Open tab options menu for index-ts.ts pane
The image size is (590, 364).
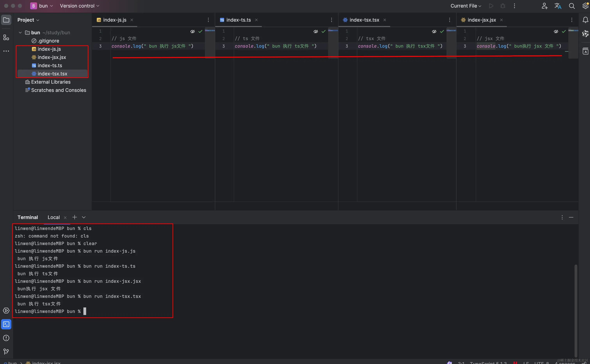pyautogui.click(x=331, y=20)
